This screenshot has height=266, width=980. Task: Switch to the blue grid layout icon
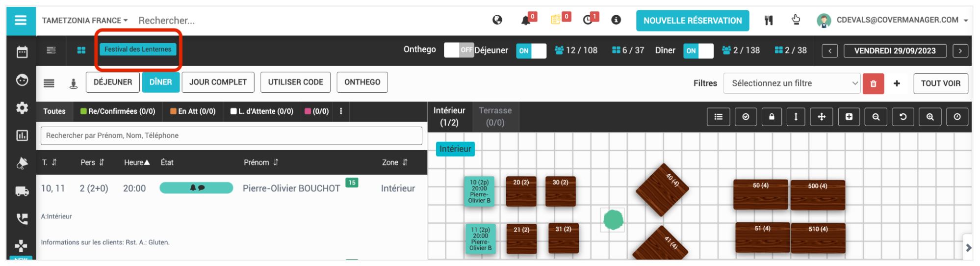81,50
